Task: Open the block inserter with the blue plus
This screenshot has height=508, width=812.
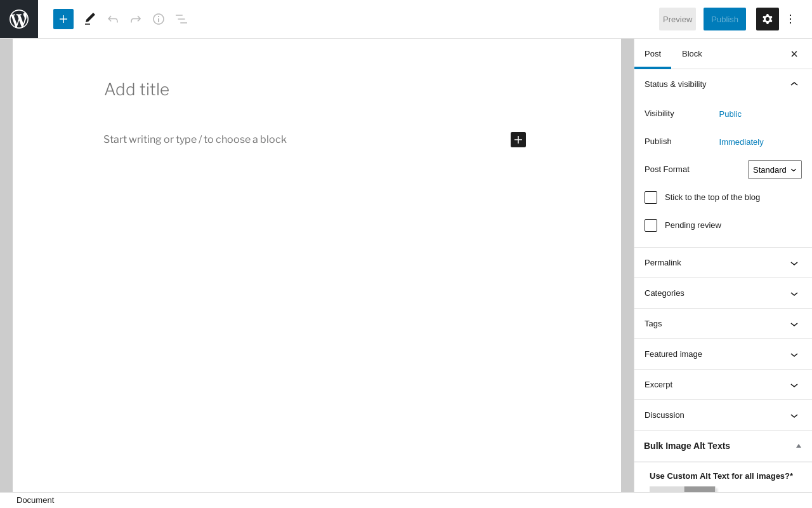Action: pos(63,19)
